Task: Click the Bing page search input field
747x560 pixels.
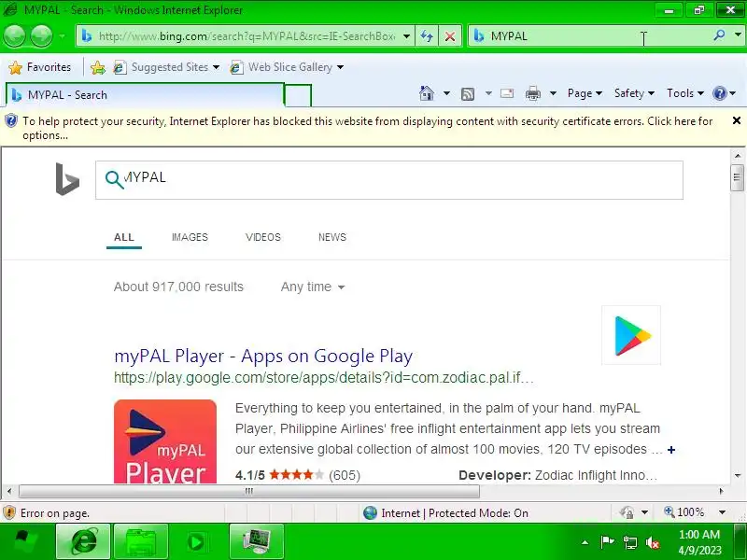Action: tap(389, 180)
